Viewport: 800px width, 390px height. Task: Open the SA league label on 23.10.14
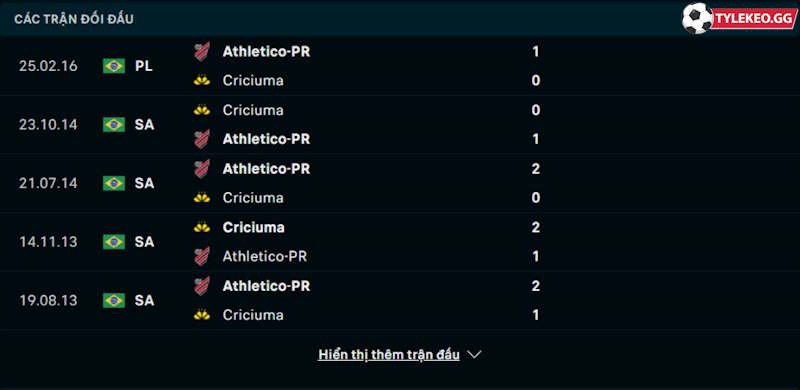[x=144, y=125]
